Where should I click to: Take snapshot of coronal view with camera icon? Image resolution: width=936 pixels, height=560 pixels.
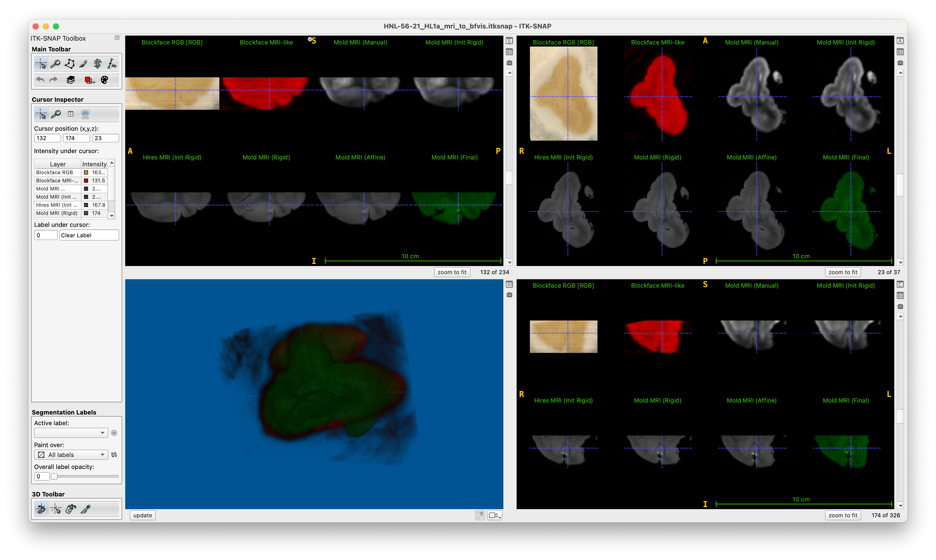point(900,306)
